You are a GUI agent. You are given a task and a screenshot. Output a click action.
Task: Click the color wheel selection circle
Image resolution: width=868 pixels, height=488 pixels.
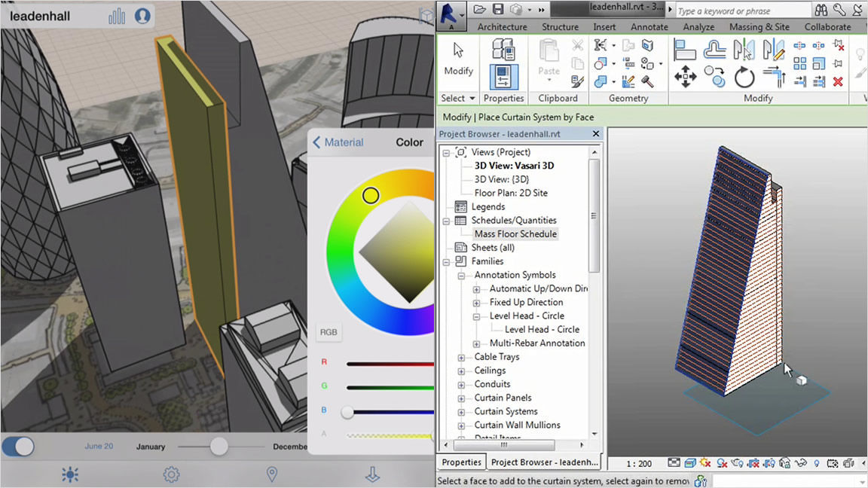[371, 195]
